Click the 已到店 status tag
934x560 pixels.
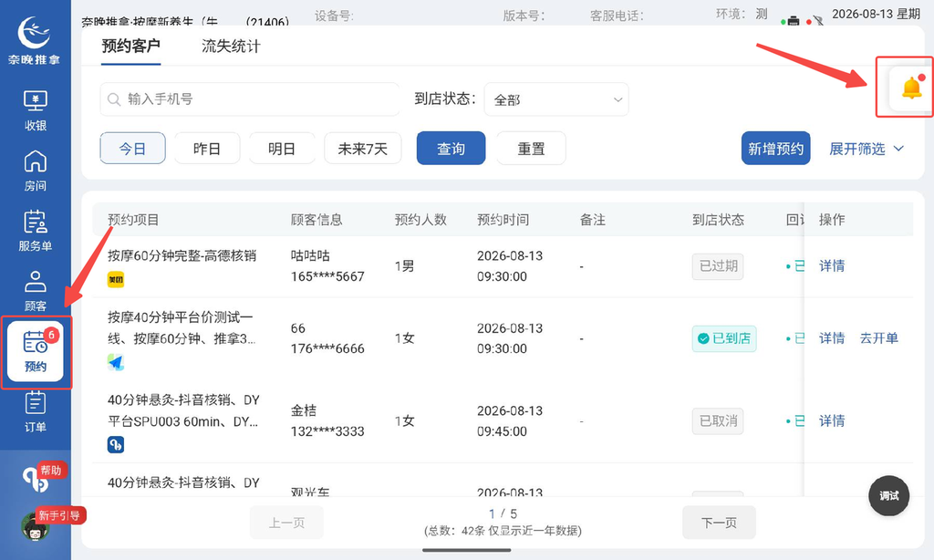pyautogui.click(x=724, y=338)
